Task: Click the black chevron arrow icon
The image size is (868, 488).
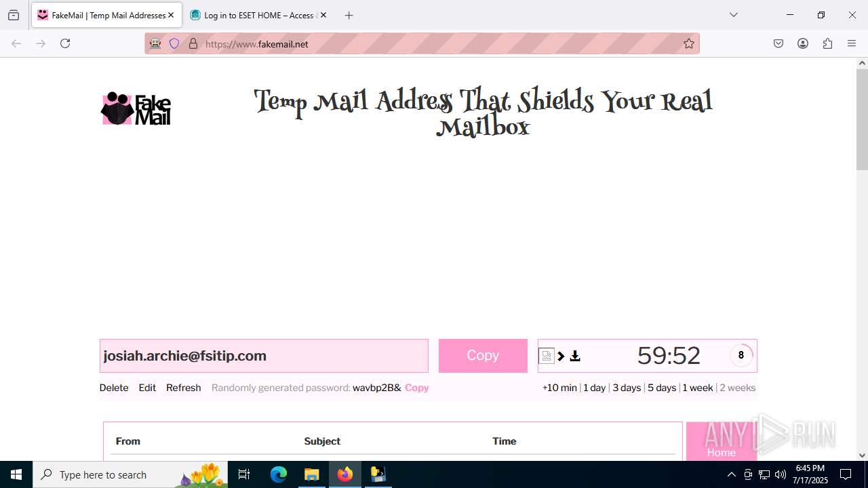Action: (561, 356)
